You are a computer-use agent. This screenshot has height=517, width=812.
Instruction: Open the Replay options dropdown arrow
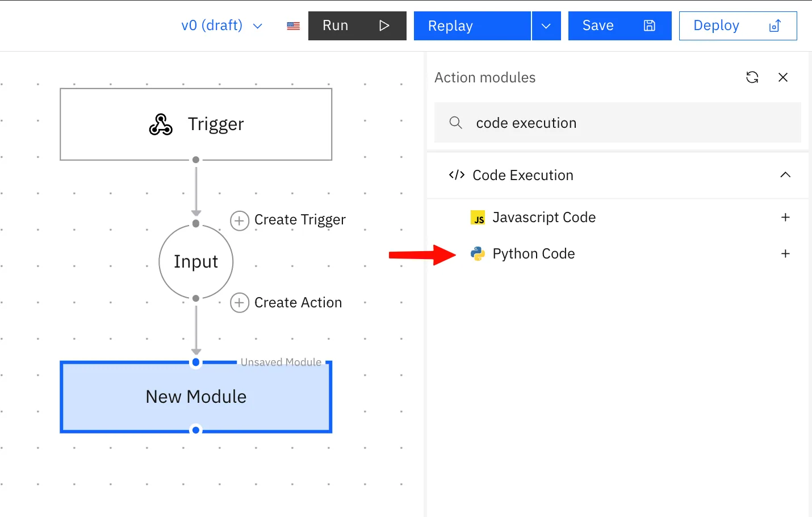(546, 26)
